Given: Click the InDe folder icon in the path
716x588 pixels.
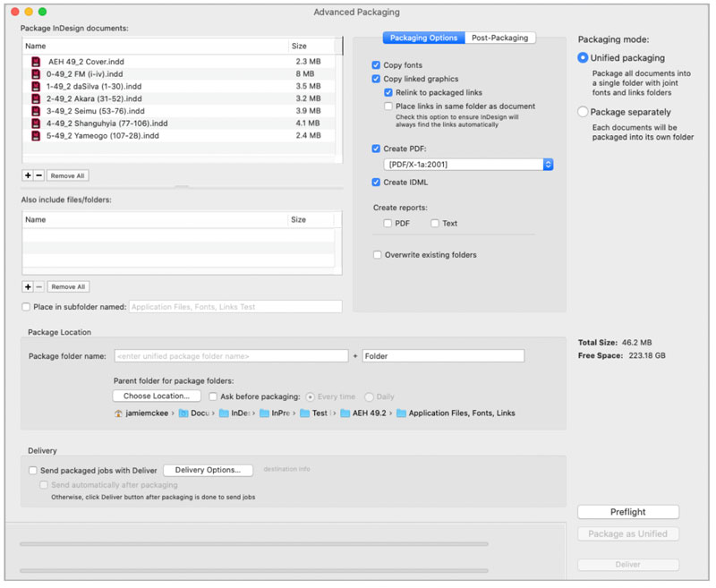Looking at the screenshot, I should click(224, 413).
